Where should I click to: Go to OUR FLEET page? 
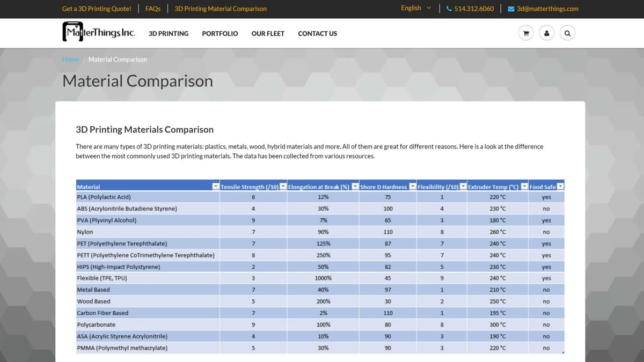[x=268, y=33]
